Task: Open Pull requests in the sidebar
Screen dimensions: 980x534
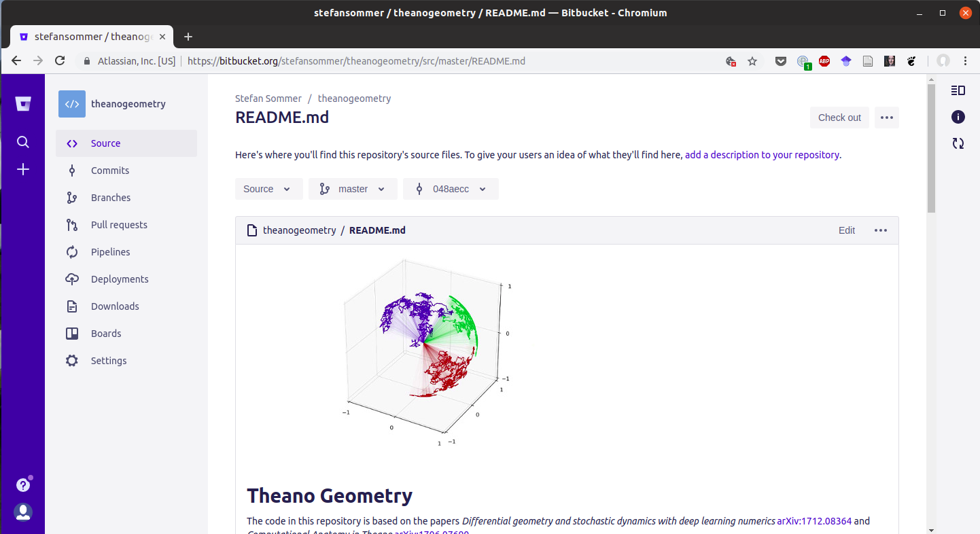Action: 126,225
